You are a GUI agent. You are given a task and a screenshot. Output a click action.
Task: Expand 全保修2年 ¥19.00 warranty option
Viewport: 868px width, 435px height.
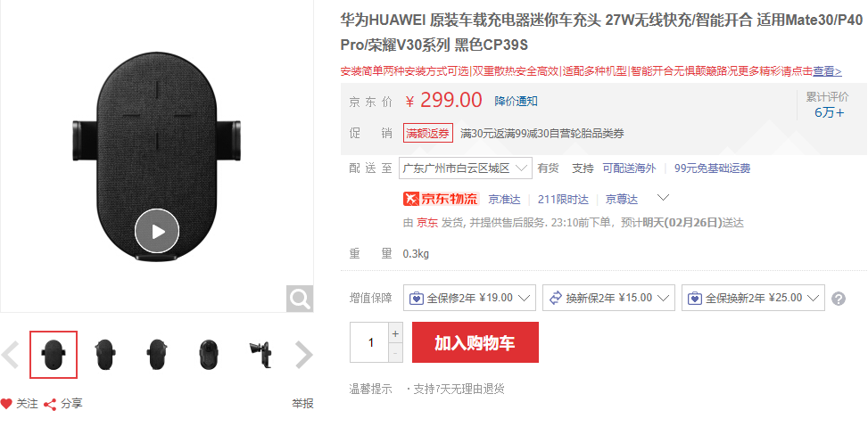tap(469, 298)
